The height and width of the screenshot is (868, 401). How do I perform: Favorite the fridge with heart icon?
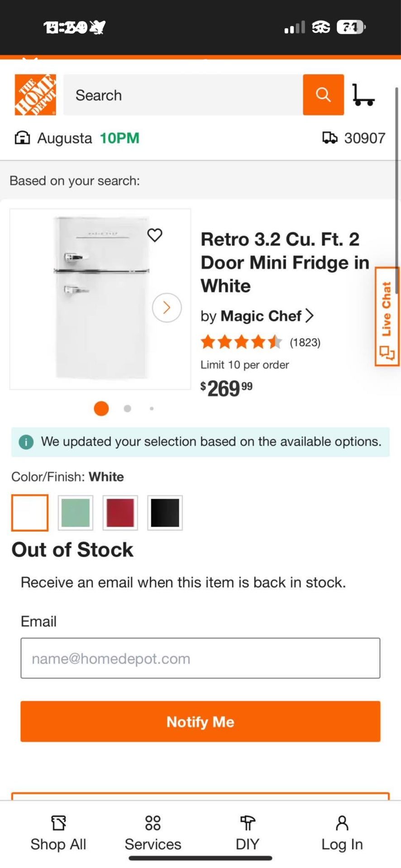click(x=155, y=235)
